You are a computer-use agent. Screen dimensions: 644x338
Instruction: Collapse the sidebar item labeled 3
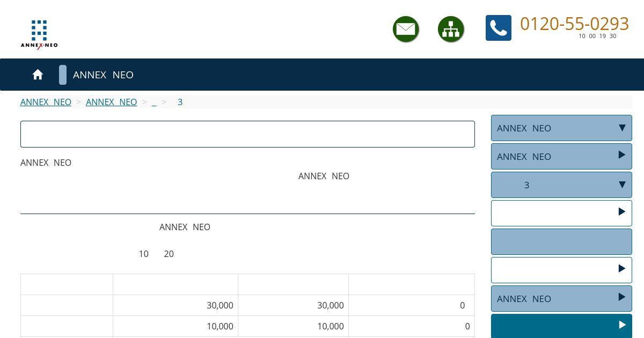pos(561,185)
